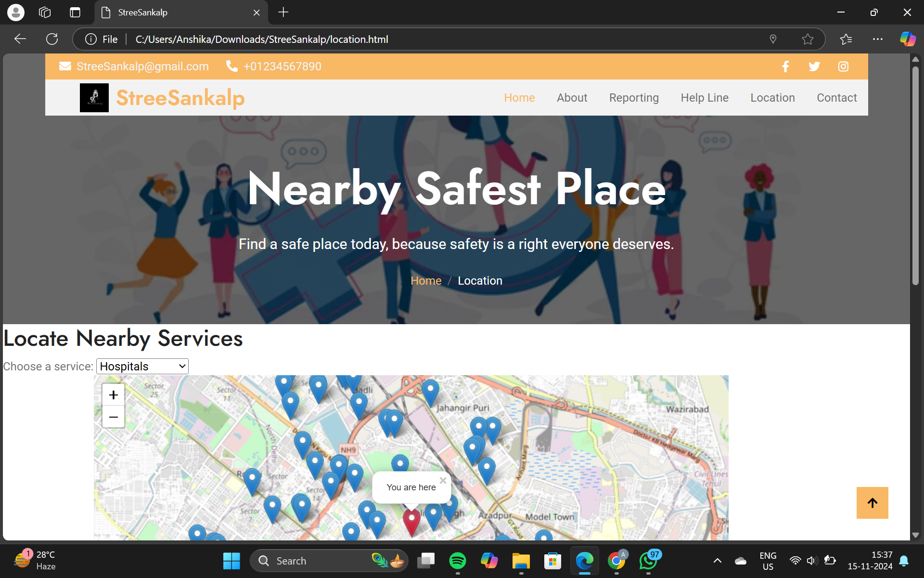Go to Reporting nav menu item
Image resolution: width=924 pixels, height=578 pixels.
coord(634,98)
